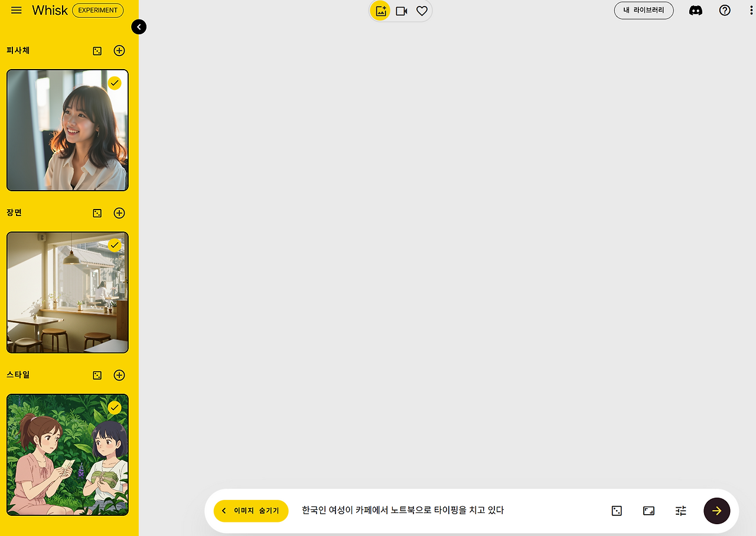756x536 pixels.
Task: Open the help question mark icon
Action: tap(725, 10)
